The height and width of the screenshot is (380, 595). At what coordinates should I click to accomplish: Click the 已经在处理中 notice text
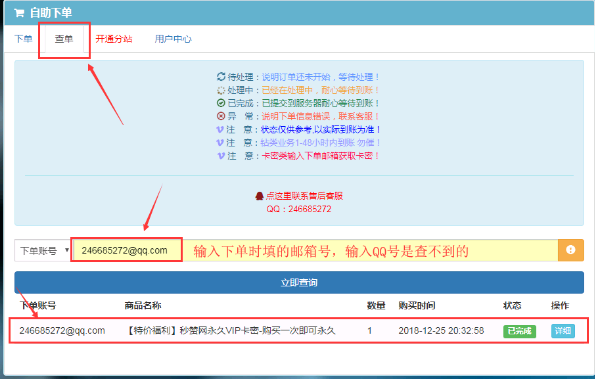[320, 90]
